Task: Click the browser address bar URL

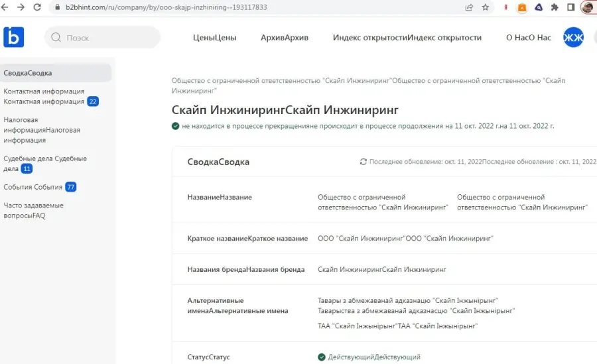Action: click(x=166, y=7)
